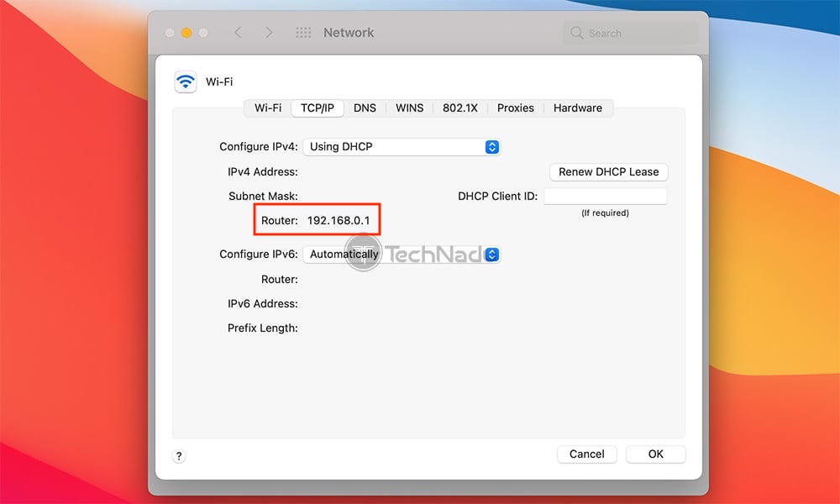The height and width of the screenshot is (504, 840).
Task: Go forward with the right chevron arrow
Action: 269,33
